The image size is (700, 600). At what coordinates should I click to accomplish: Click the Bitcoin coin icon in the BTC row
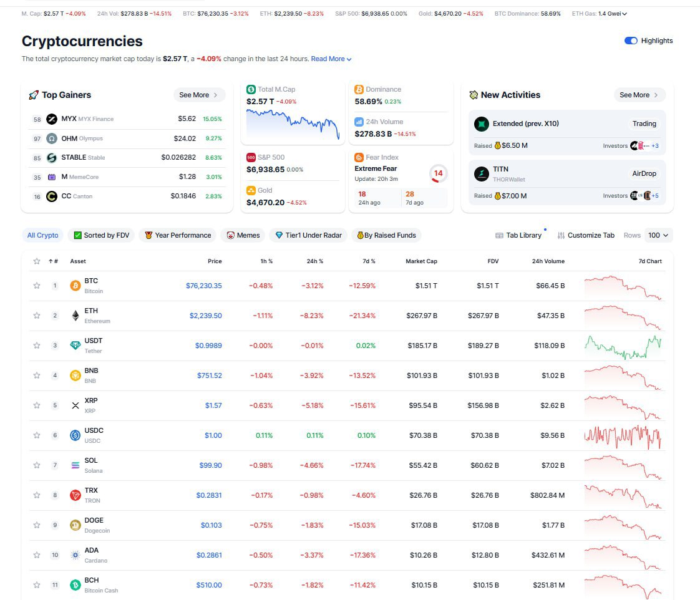[75, 286]
